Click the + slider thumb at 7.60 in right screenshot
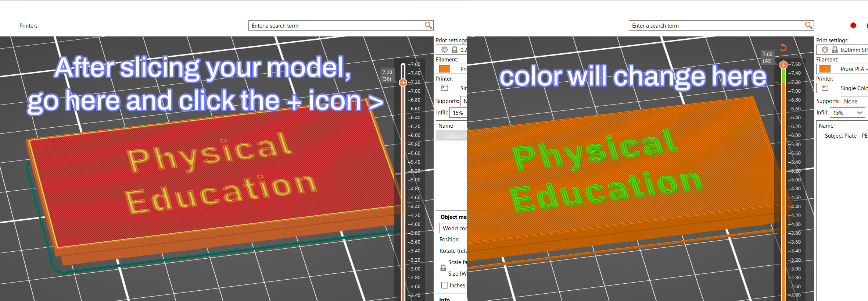This screenshot has height=301, width=868. (x=783, y=65)
